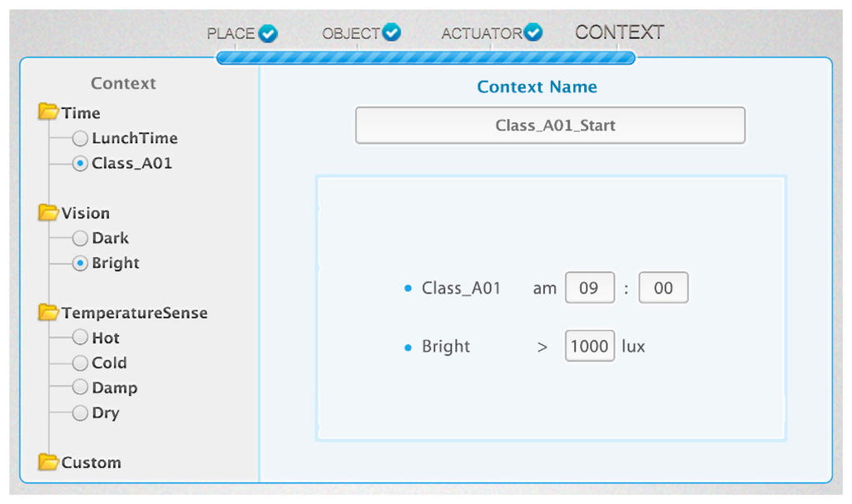Click the PLACE step checkmark icon
The height and width of the screenshot is (504, 852).
268,33
